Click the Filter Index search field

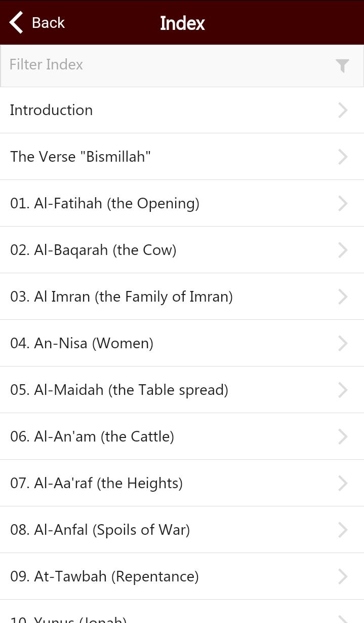coord(167,65)
